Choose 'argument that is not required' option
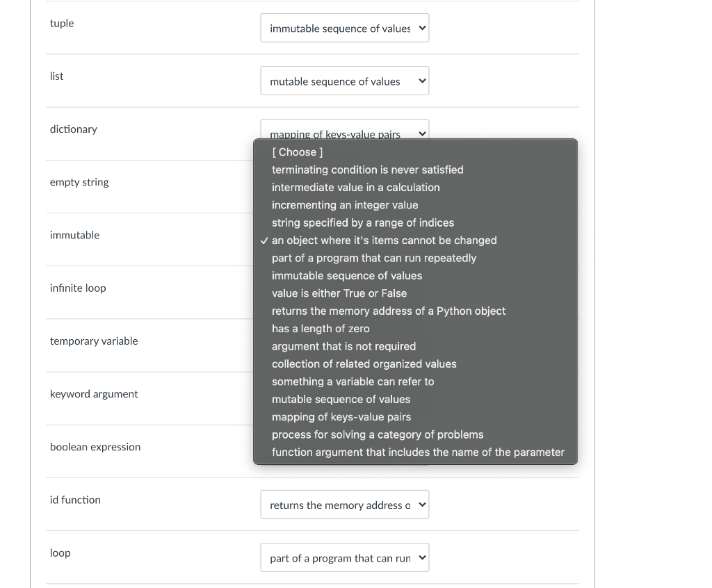Viewport: 712px width, 588px height. pyautogui.click(x=343, y=346)
